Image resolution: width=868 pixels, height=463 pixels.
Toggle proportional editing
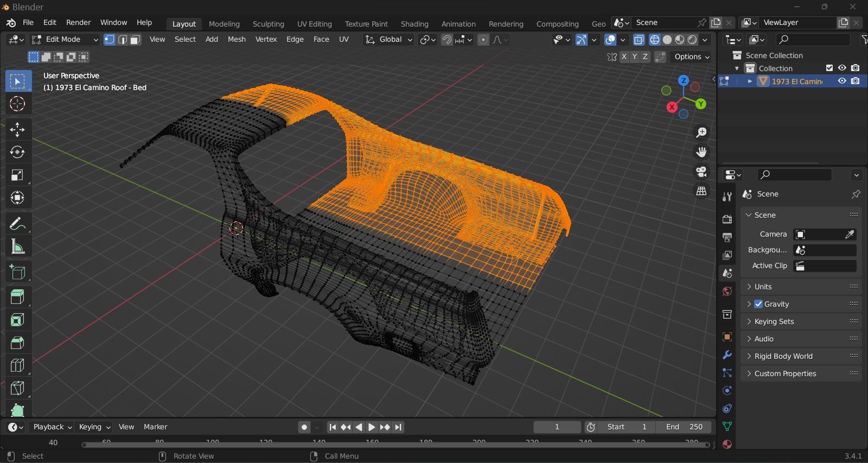point(483,40)
